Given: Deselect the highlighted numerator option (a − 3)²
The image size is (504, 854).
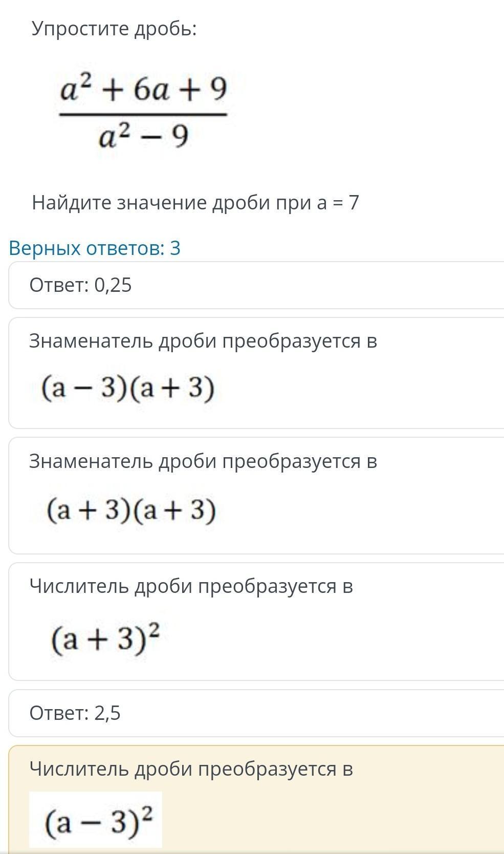Looking at the screenshot, I should (256, 800).
